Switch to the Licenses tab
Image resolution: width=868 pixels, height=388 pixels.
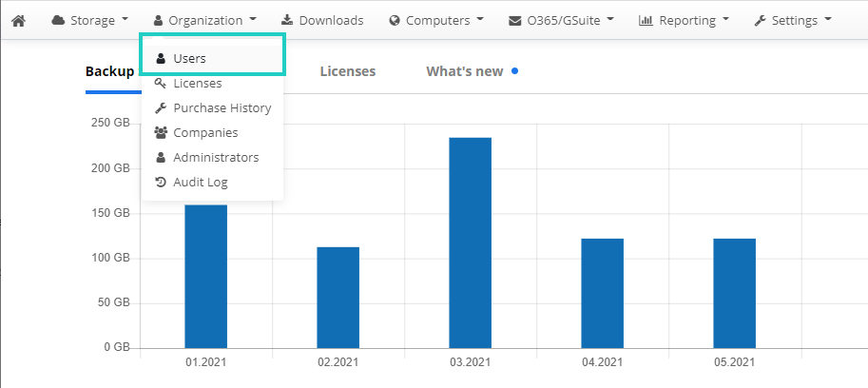(348, 71)
